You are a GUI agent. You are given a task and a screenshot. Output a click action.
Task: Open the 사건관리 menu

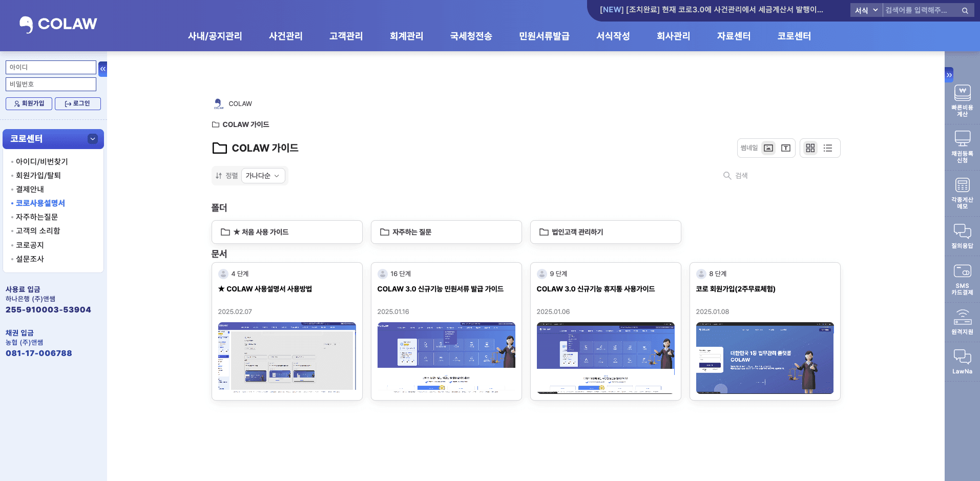point(286,36)
